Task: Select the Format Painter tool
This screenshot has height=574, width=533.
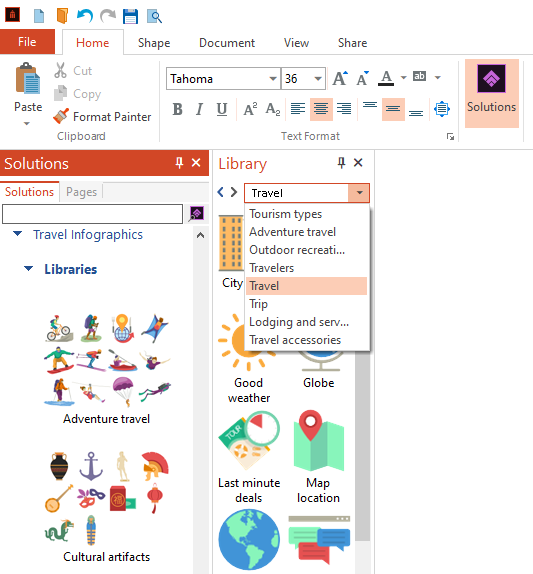Action: (102, 117)
